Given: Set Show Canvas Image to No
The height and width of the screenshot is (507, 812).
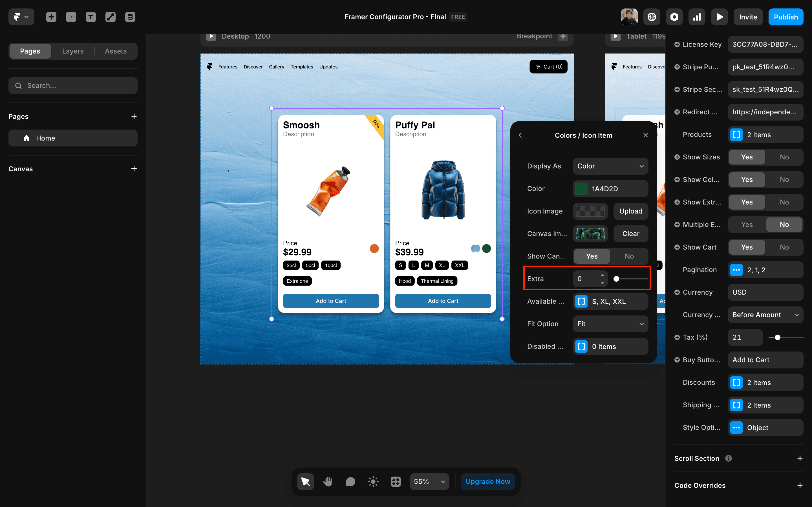Looking at the screenshot, I should pyautogui.click(x=629, y=256).
